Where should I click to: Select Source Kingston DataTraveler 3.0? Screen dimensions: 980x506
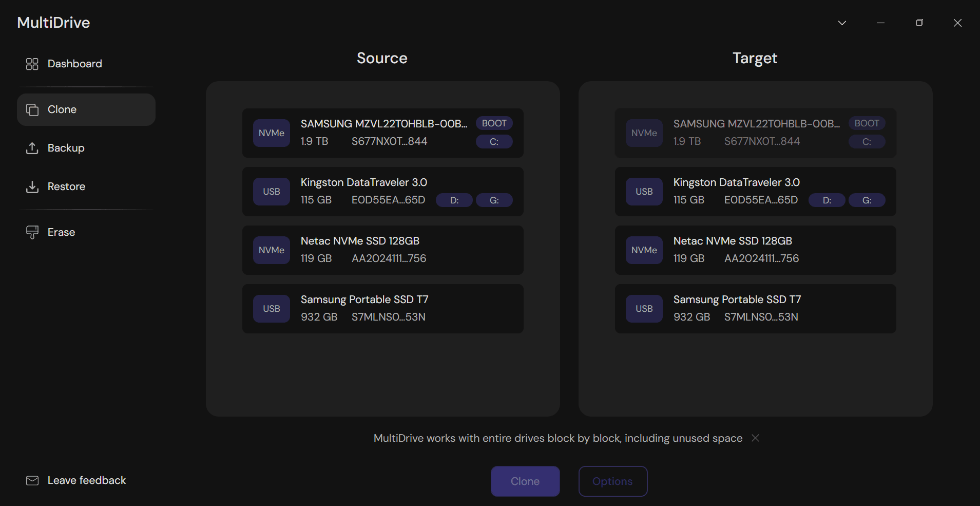point(383,192)
